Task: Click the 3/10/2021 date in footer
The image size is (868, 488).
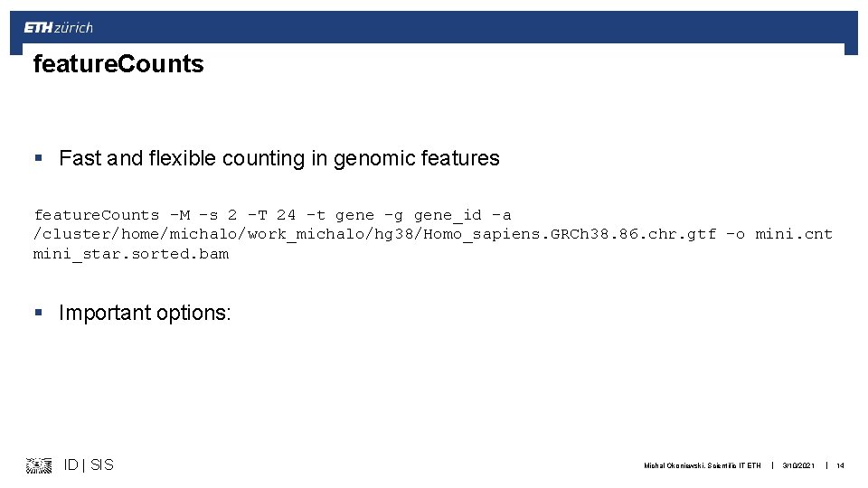Action: tap(798, 466)
